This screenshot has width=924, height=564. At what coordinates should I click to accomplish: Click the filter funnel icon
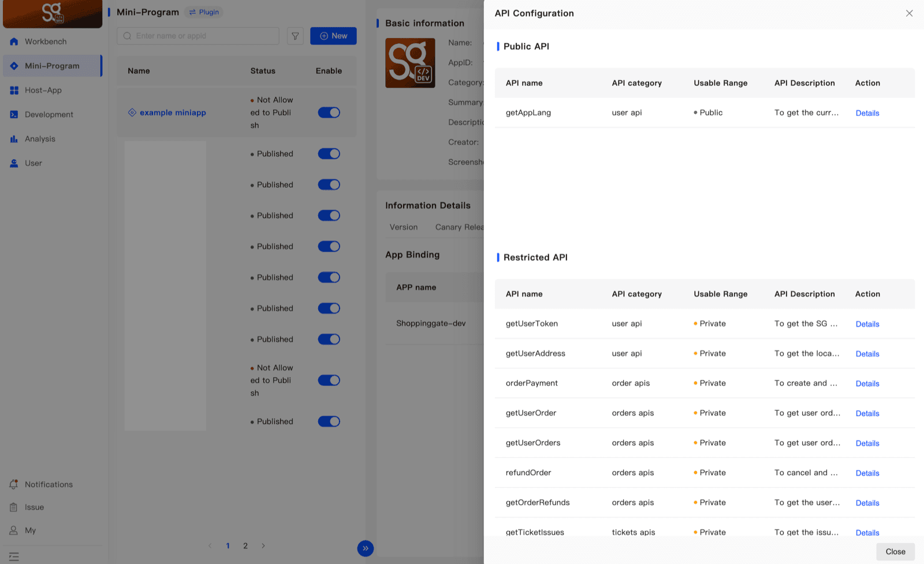[x=295, y=36]
